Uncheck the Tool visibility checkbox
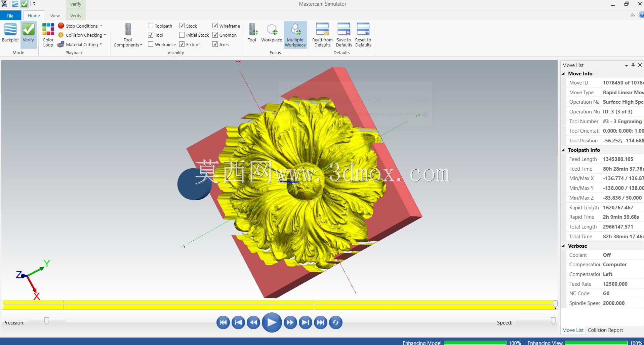This screenshot has height=345, width=644. coord(151,35)
